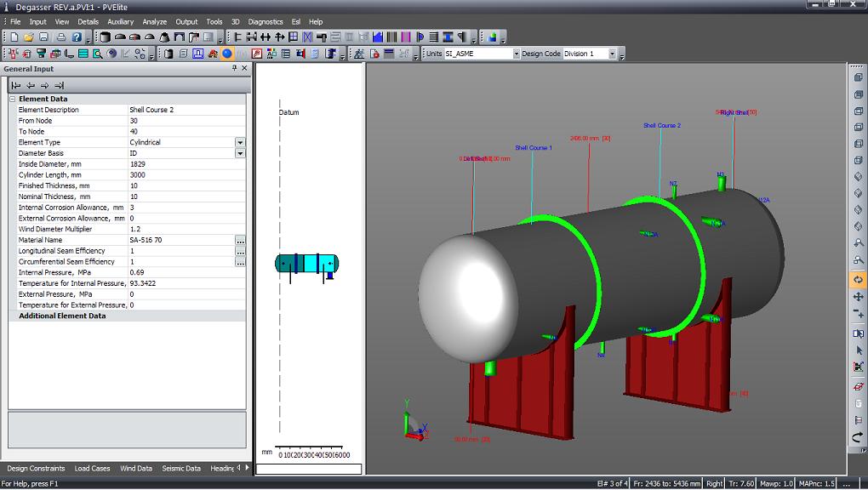Viewport: 868px width, 490px height.
Task: Select the vessel thumbnail in the 2D view
Action: (306, 264)
